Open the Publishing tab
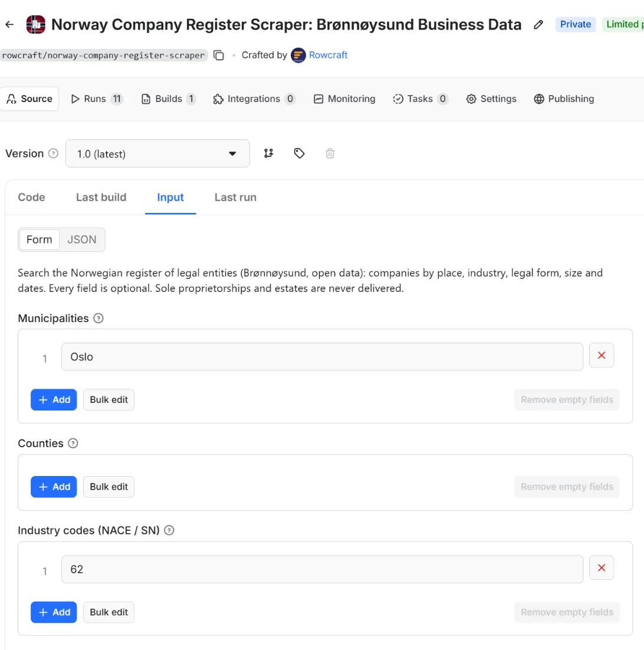The height and width of the screenshot is (650, 644). click(x=564, y=99)
